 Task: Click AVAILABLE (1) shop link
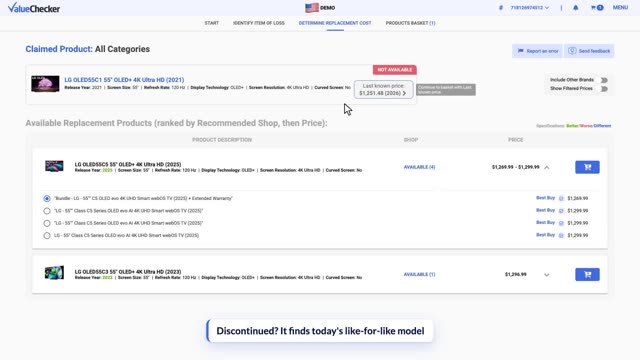point(419,274)
